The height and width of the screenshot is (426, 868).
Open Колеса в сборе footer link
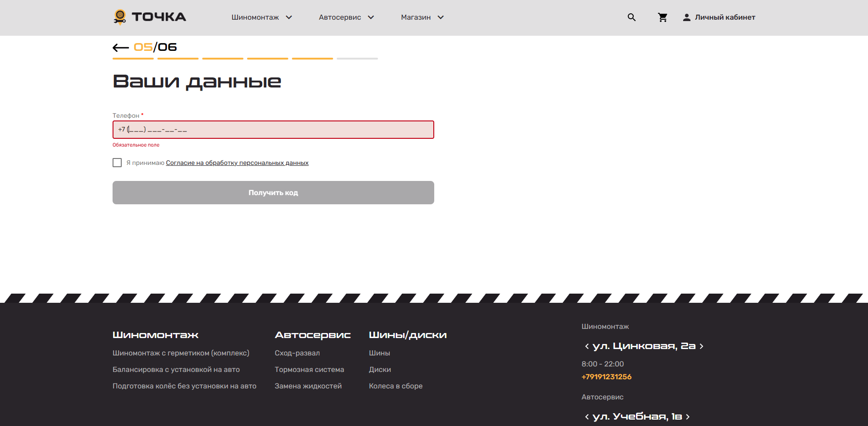pos(395,386)
